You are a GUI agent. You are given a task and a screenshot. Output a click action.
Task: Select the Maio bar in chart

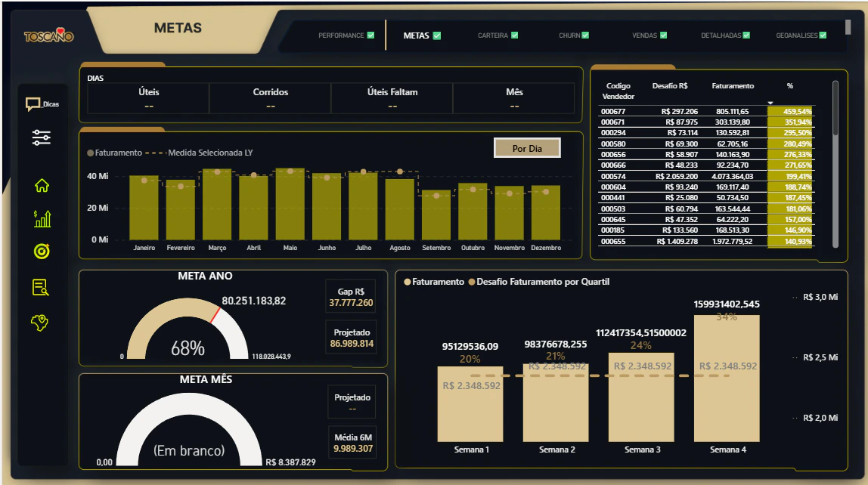[290, 204]
